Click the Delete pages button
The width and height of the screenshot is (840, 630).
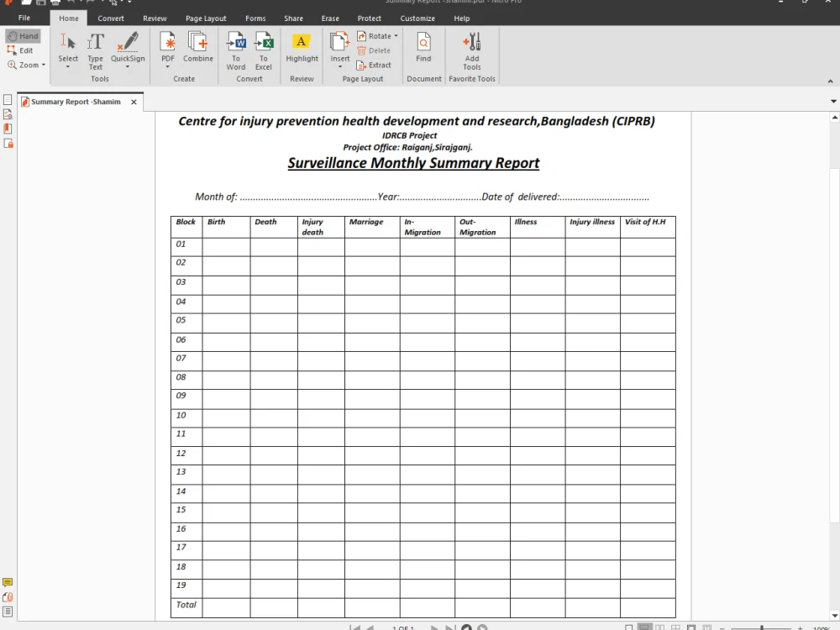pos(374,50)
